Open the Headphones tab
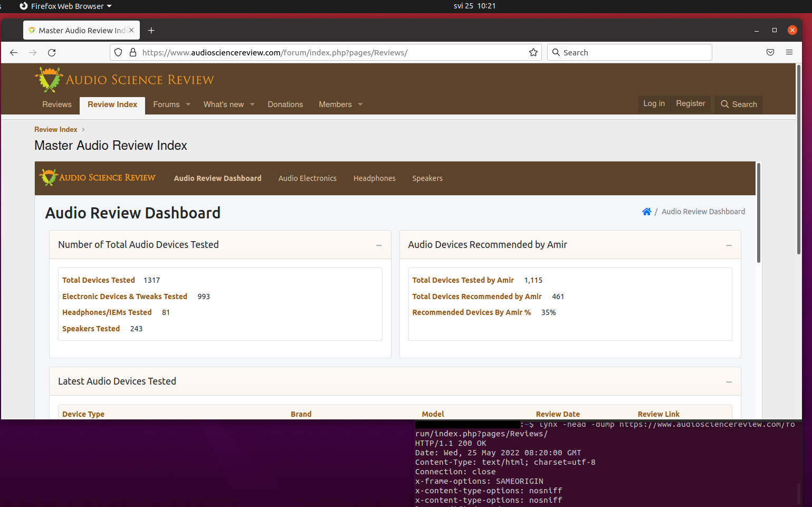 [x=375, y=178]
